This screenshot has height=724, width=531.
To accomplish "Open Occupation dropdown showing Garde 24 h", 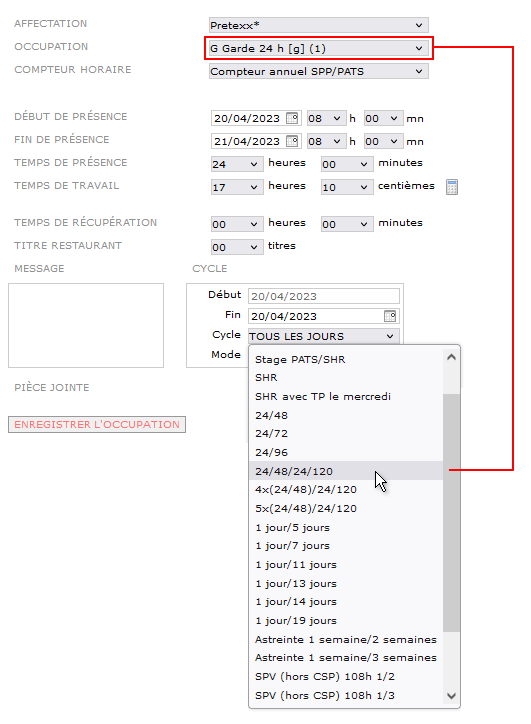I will [x=319, y=48].
